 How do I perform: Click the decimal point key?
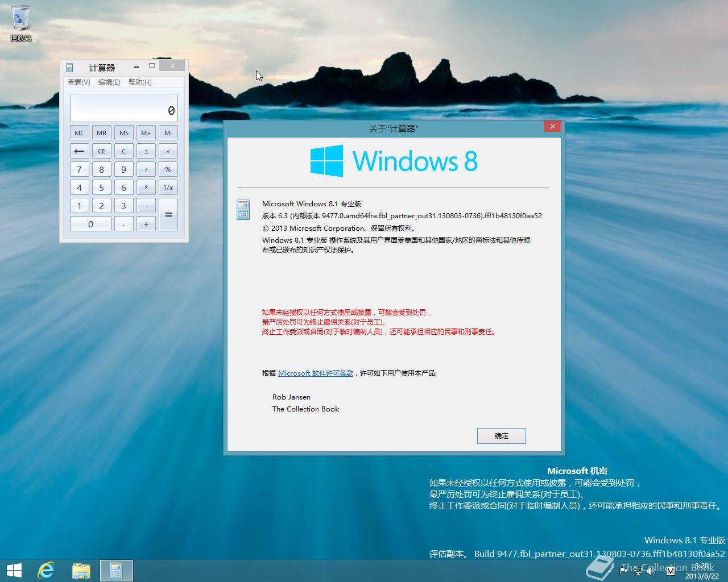tap(123, 224)
